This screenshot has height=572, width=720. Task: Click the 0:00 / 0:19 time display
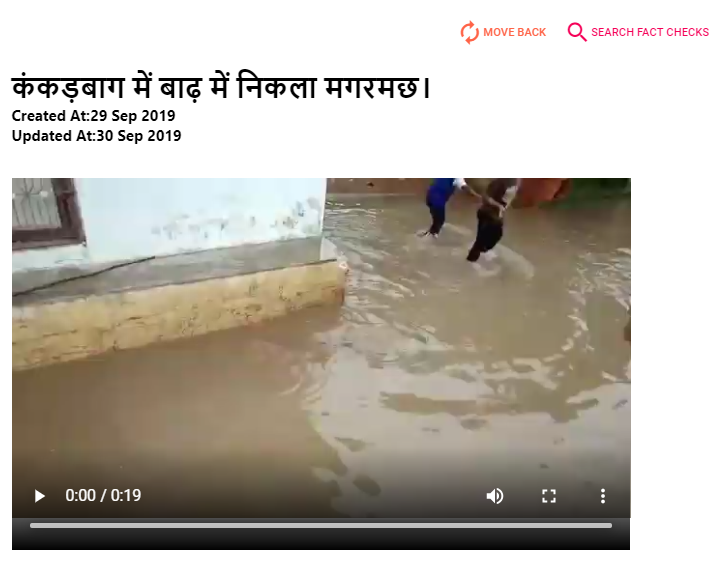(103, 495)
